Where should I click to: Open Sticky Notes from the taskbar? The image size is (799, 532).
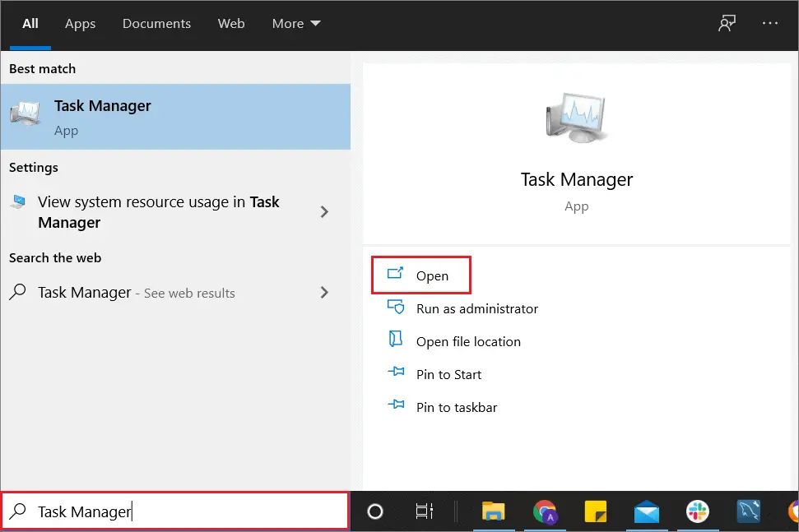(x=595, y=511)
